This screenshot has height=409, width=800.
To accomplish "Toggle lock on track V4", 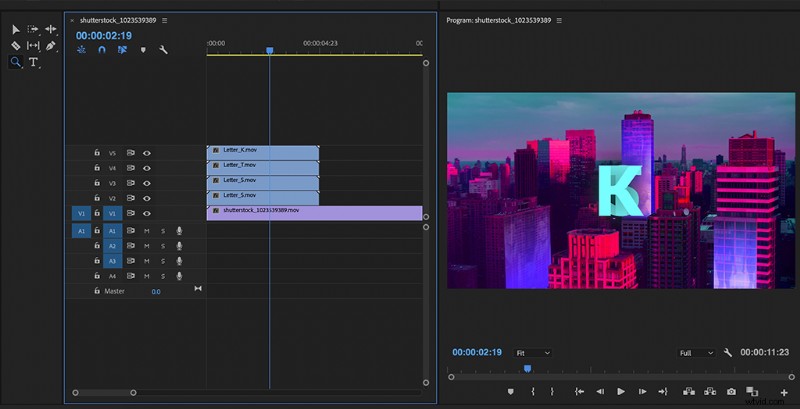I will [97, 168].
